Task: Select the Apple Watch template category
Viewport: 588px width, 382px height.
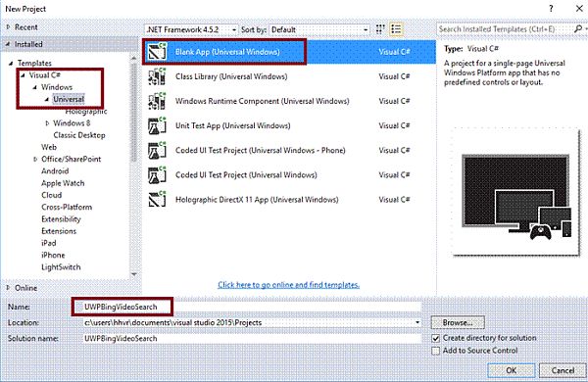Action: click(63, 183)
